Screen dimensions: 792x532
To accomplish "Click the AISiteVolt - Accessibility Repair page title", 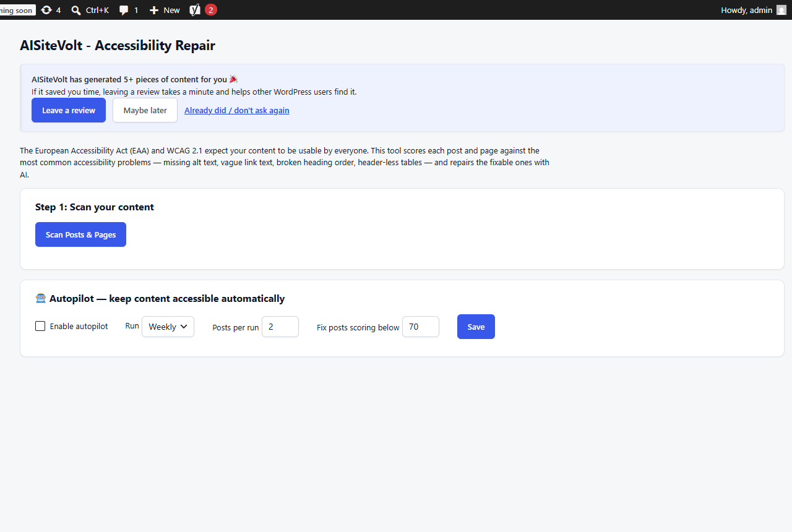I will point(118,45).
